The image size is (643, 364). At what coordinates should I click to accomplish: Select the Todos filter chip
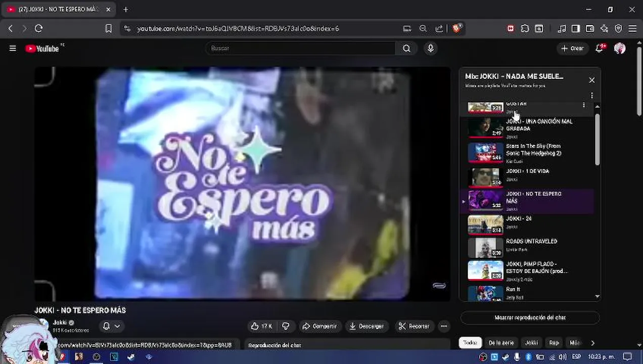coord(470,343)
